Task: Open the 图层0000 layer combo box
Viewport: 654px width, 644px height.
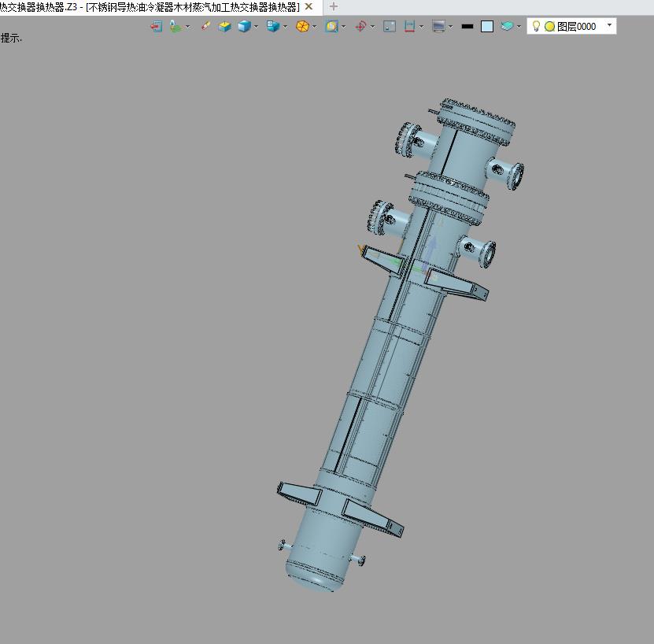Action: click(571, 26)
